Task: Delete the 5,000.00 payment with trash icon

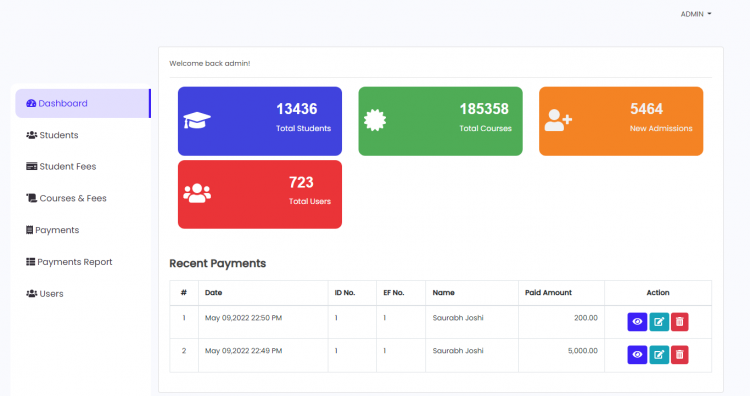Action: [x=680, y=355]
